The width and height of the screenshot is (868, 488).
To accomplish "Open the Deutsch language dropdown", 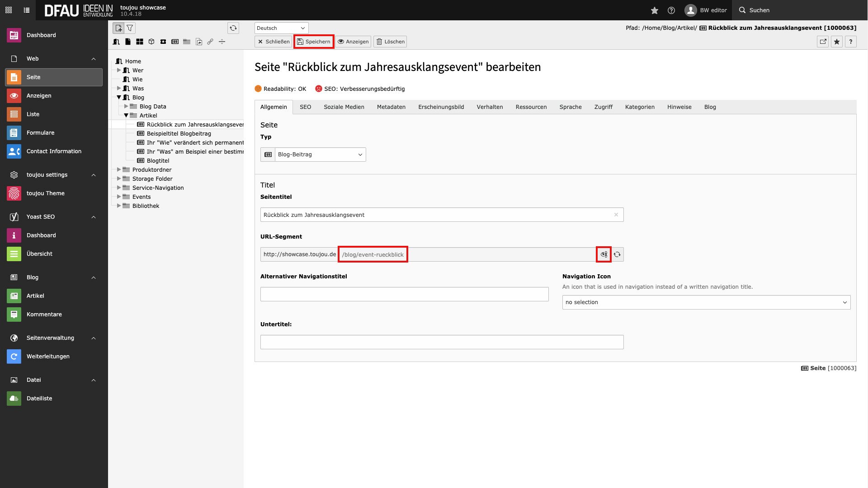I will click(x=281, y=28).
